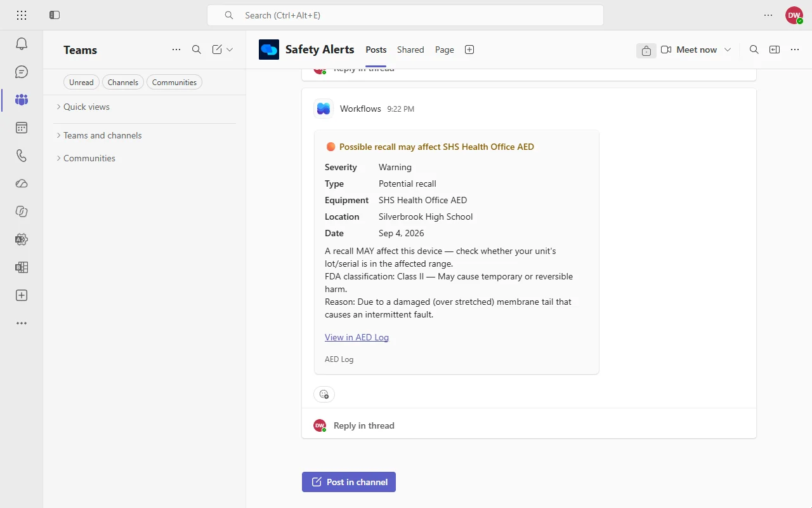Screen dimensions: 812x508
Task: Open Chat from the left rail
Action: pos(22,72)
